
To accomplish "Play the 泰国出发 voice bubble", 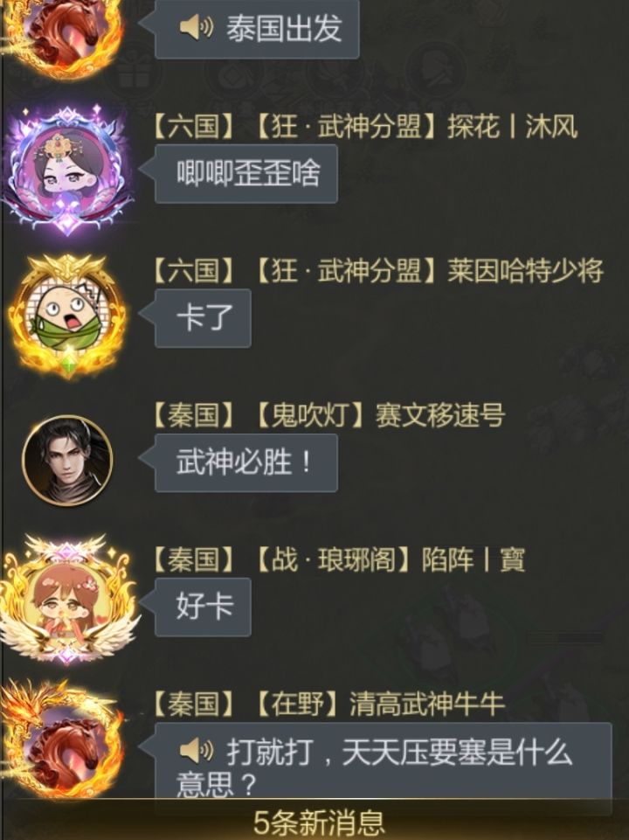I will coord(257,29).
